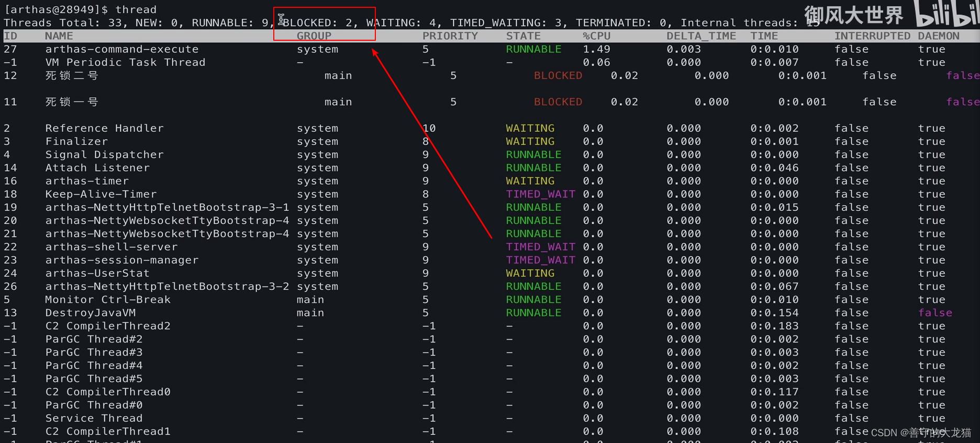The width and height of the screenshot is (980, 443).
Task: Select the Signal Dispatcher thread name
Action: (105, 154)
